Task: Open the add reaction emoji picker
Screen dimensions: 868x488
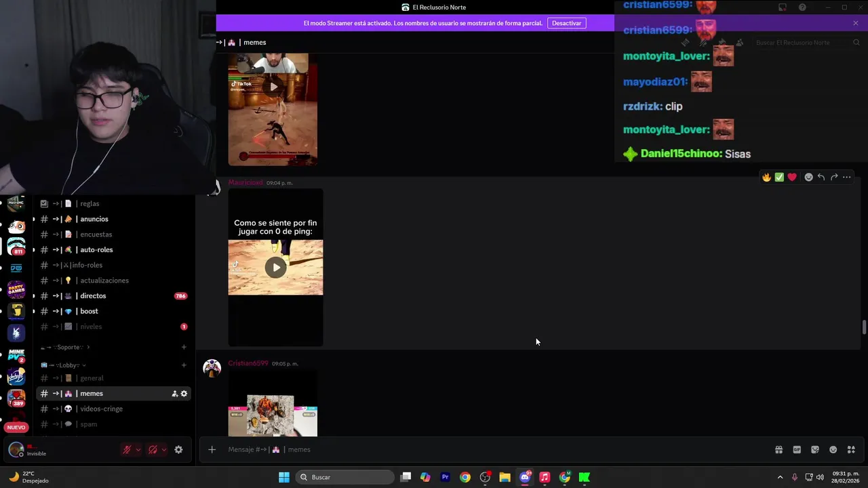Action: [x=808, y=177]
